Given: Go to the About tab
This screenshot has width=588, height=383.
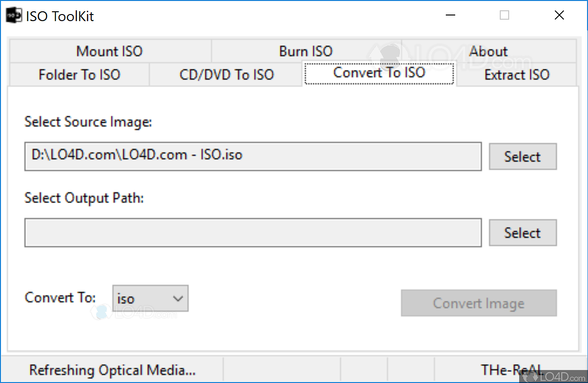Looking at the screenshot, I should [x=489, y=51].
